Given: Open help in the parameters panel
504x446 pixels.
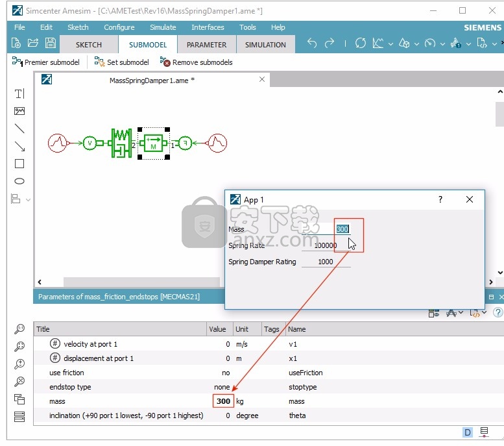Looking at the screenshot, I should point(498,312).
